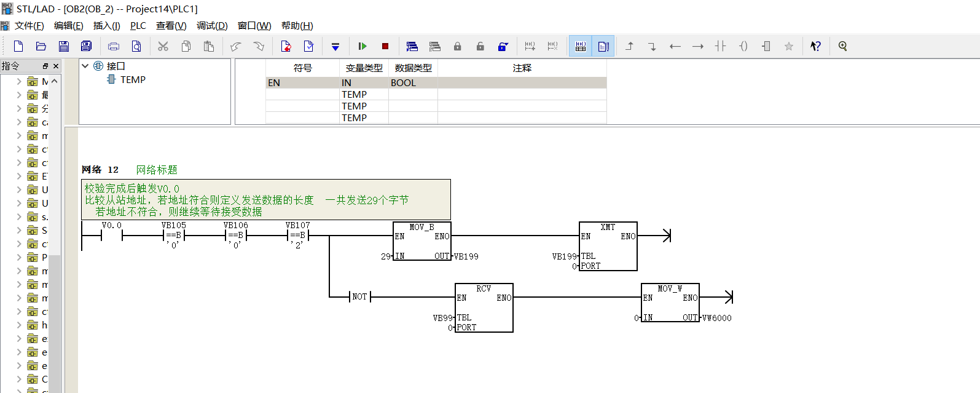
Task: Insert a downward branch line
Action: point(653,46)
